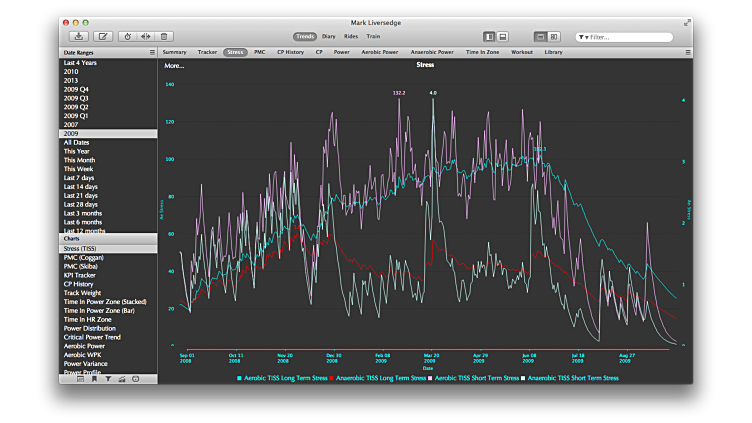
Task: Open the Date Ranges sidebar menu
Action: point(152,52)
